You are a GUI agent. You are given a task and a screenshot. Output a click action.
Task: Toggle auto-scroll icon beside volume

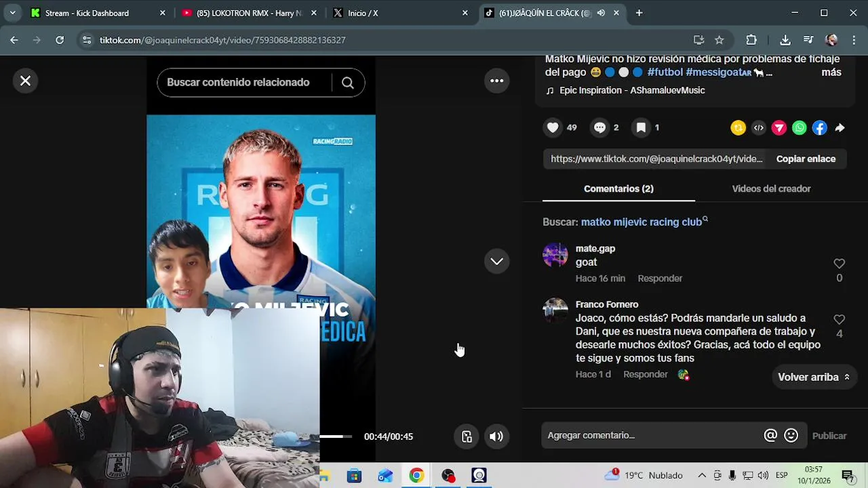pos(467,436)
